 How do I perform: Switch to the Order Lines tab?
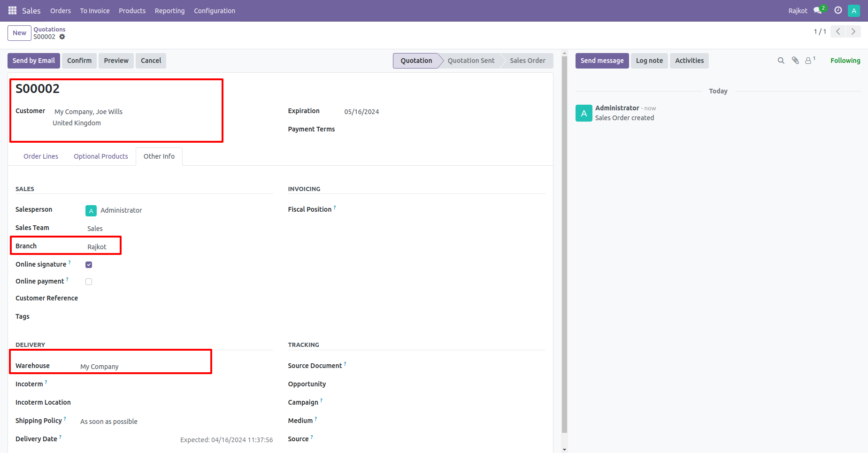tap(41, 156)
